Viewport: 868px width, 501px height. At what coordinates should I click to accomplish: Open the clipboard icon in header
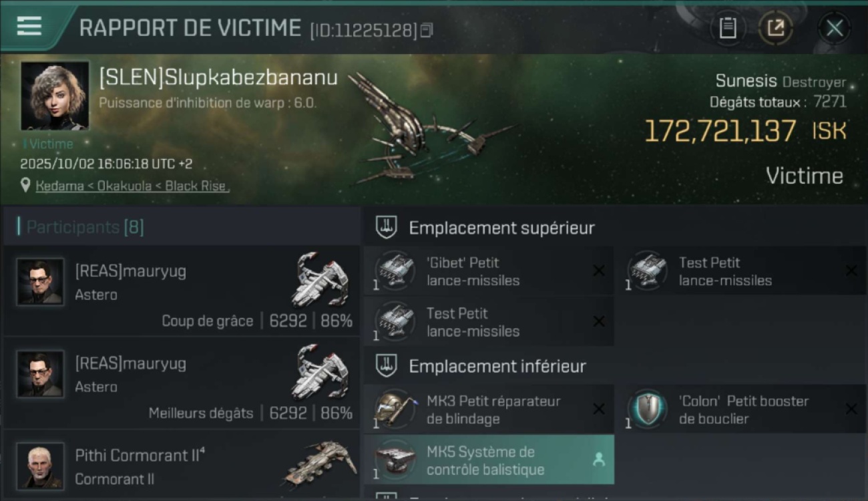click(728, 28)
